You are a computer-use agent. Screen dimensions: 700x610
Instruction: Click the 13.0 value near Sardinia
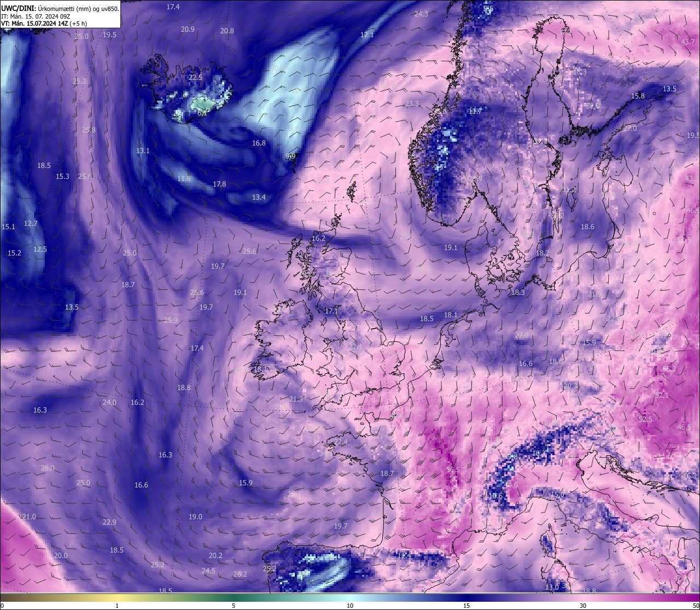point(552,587)
